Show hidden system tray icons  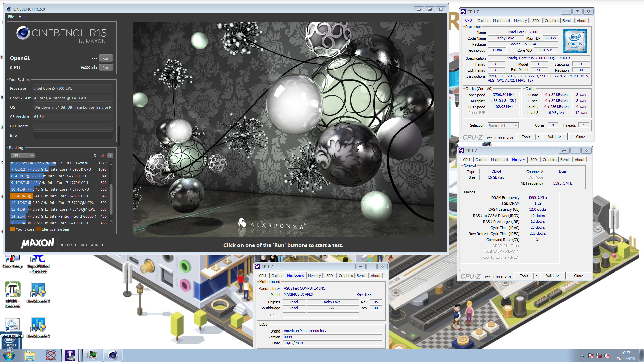583,356
